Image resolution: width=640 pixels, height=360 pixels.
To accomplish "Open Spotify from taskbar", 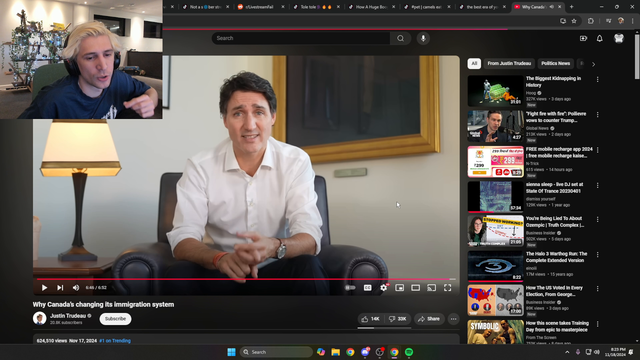I will click(409, 352).
